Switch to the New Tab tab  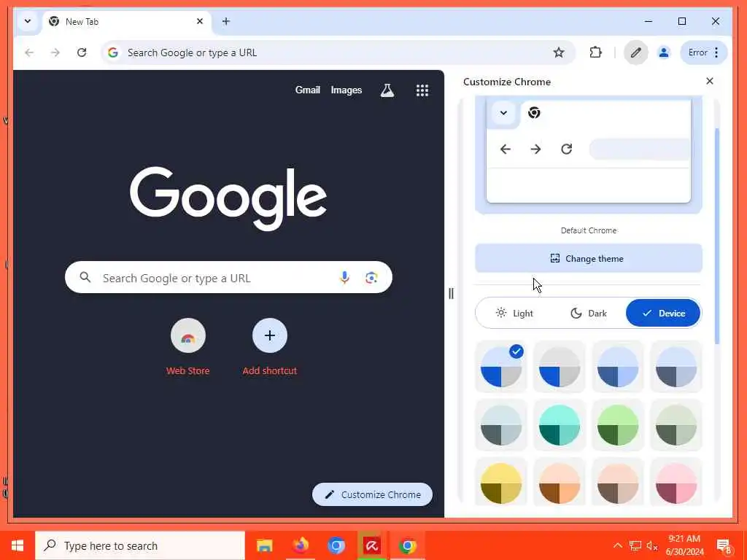click(x=127, y=21)
